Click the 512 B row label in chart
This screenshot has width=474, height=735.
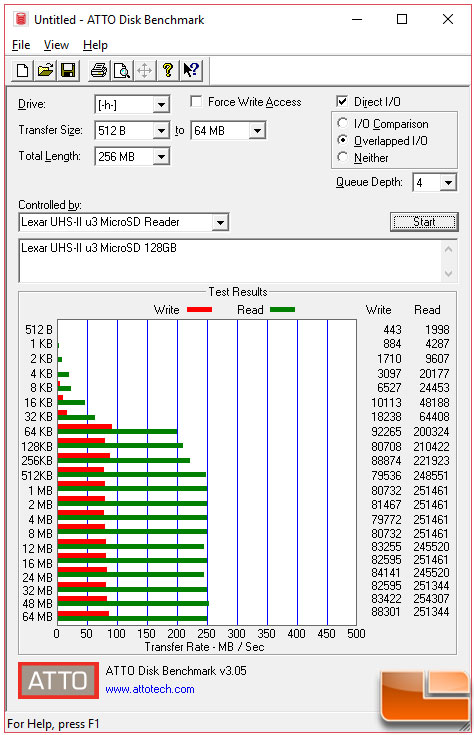tap(39, 330)
